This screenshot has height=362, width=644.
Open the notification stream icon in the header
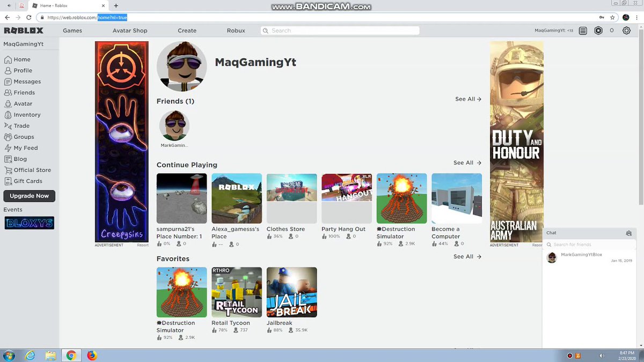pyautogui.click(x=583, y=31)
